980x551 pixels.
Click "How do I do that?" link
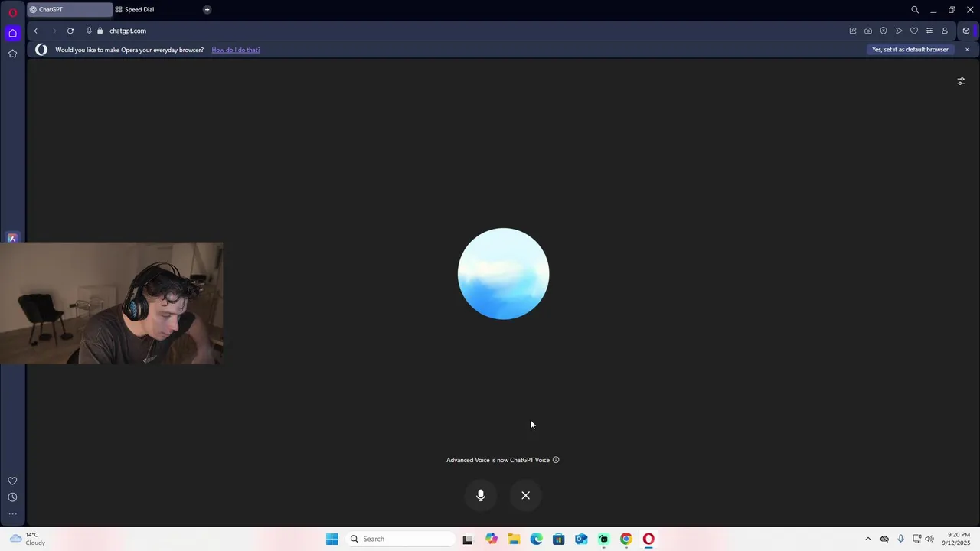236,50
